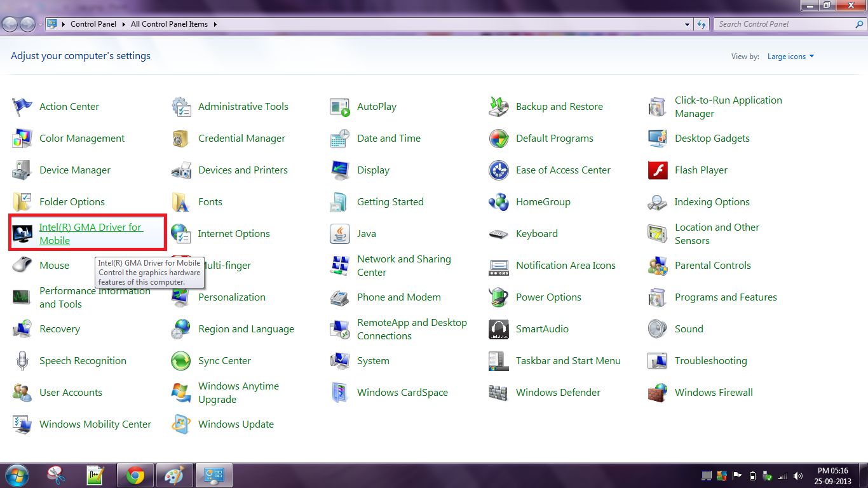Screen dimensions: 868x488
Task: Open Color Management via its icon
Action: (22, 139)
